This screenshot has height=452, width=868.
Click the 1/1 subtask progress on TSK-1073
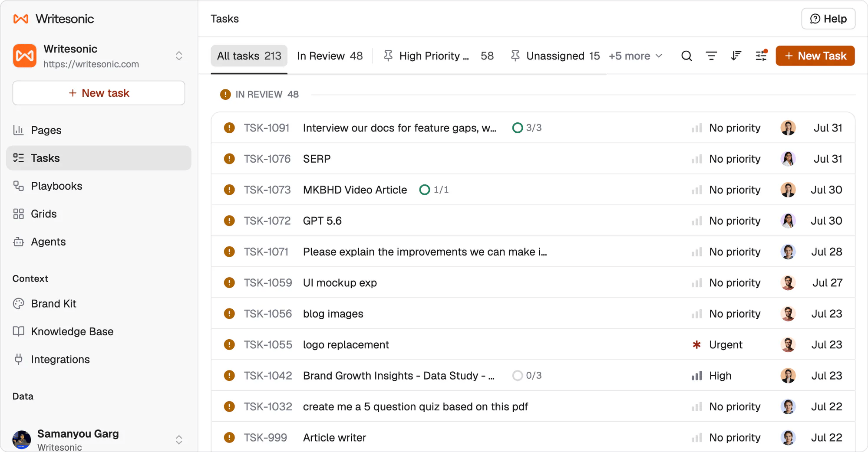click(x=434, y=190)
